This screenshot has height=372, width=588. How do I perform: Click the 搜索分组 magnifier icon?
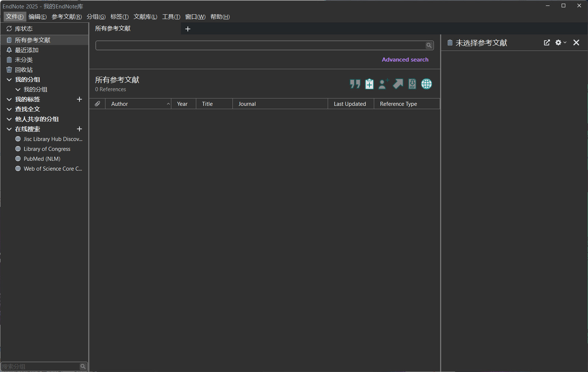[x=83, y=366]
